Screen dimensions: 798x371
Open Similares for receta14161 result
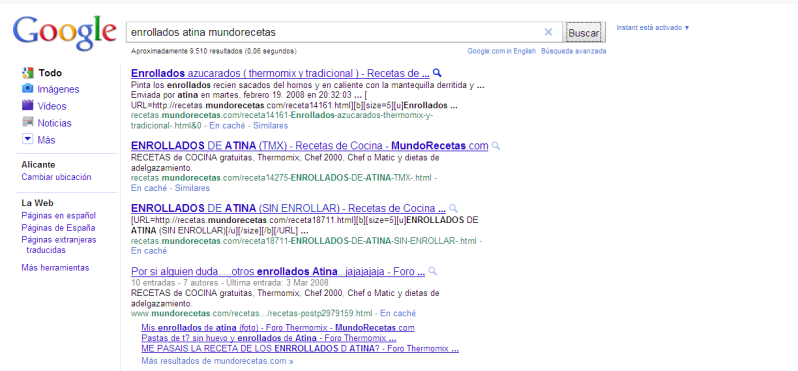pos(270,125)
